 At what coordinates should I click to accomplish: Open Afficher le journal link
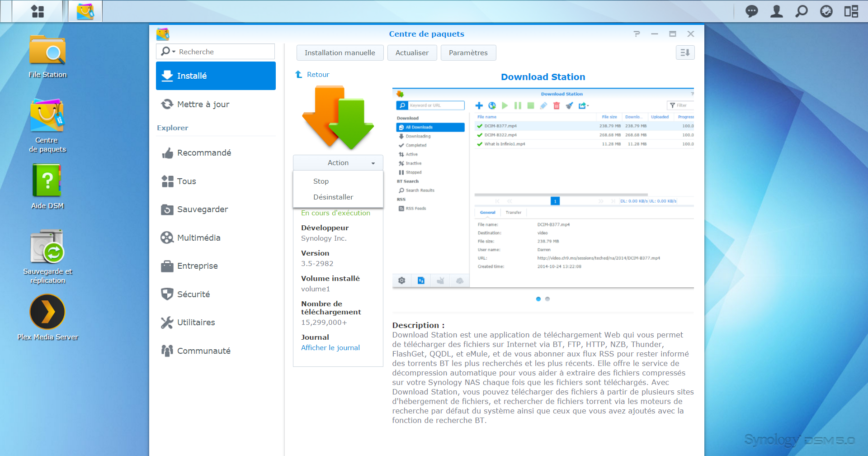[330, 348]
